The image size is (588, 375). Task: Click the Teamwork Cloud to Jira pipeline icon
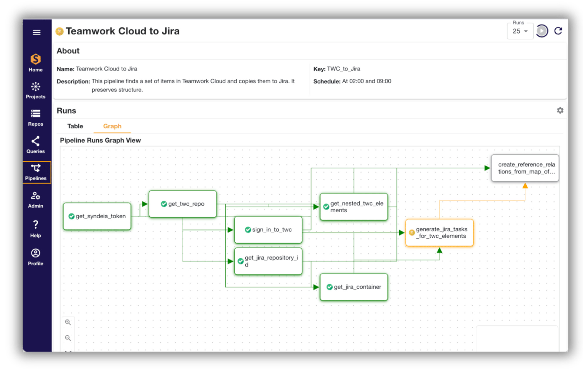click(60, 31)
